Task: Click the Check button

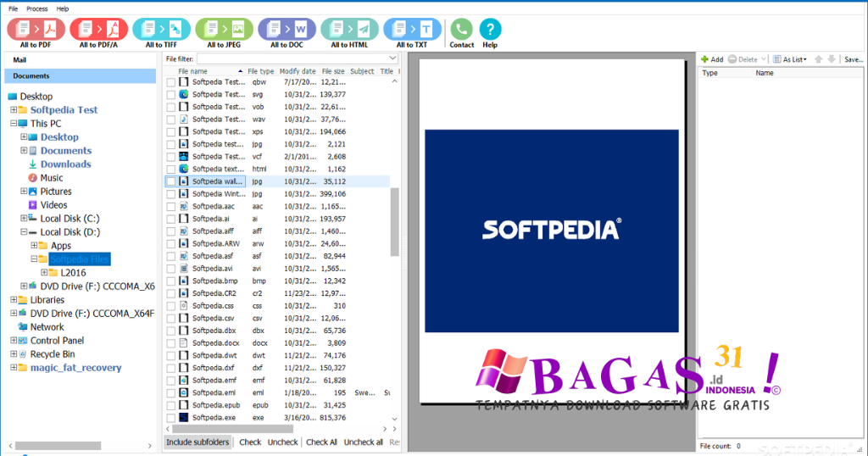Action: [x=250, y=442]
